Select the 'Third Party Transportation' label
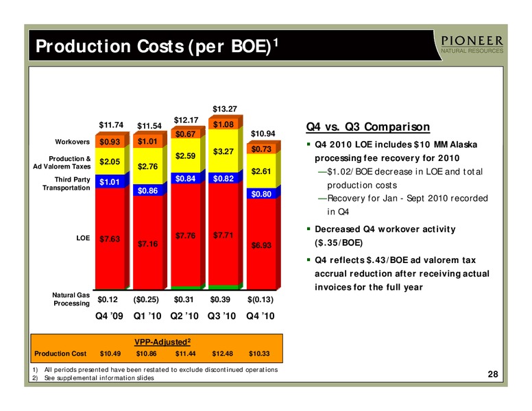This screenshot has height=411, width=532. point(66,184)
